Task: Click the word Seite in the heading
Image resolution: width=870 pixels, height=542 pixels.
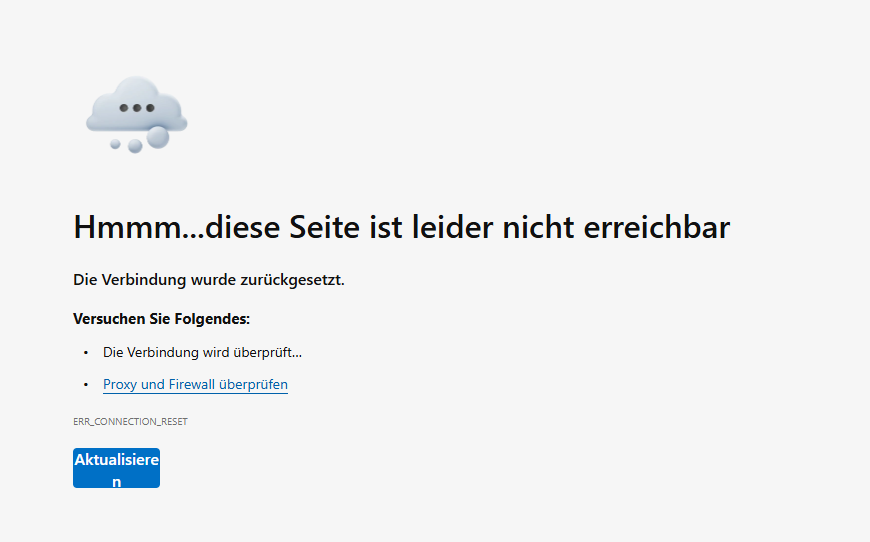Action: [325, 227]
